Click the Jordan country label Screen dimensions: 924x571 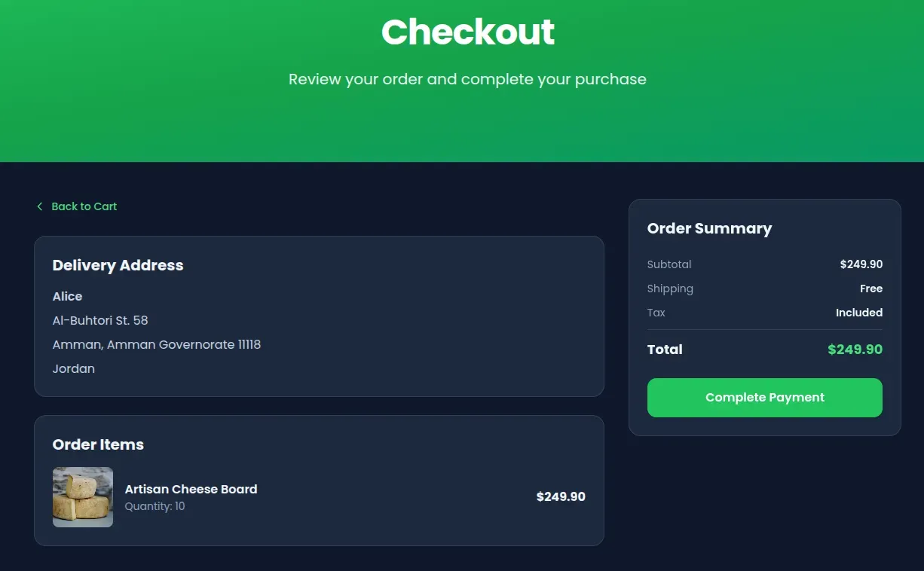(73, 368)
